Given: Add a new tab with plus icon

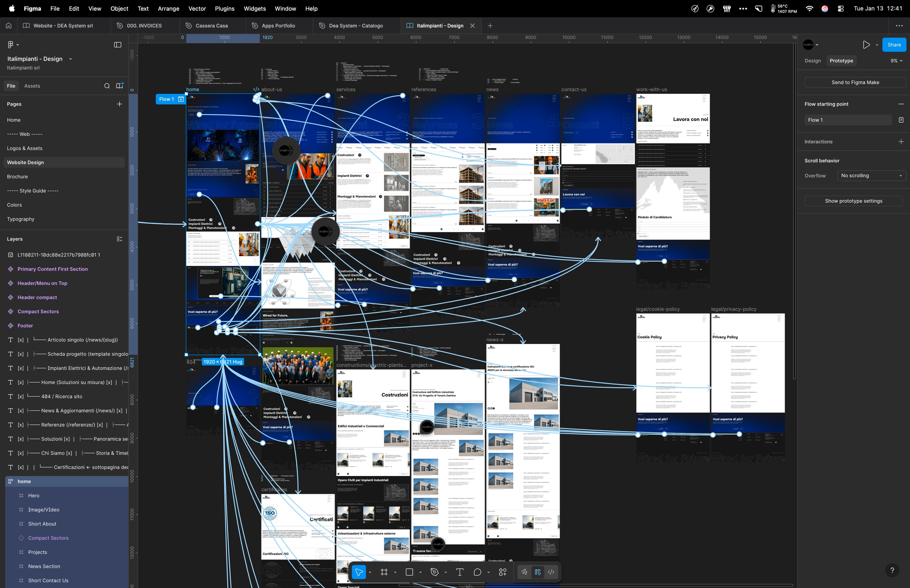Looking at the screenshot, I should click(490, 26).
